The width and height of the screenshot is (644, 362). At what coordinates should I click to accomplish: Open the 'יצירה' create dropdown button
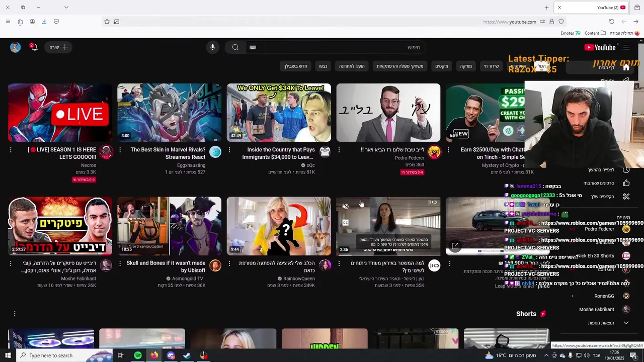(x=59, y=47)
